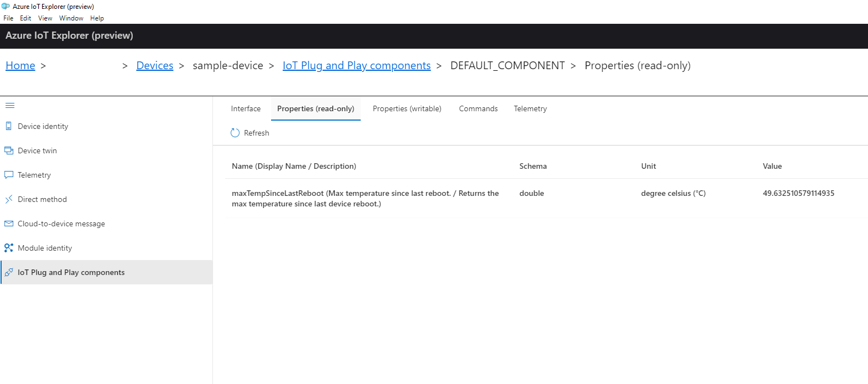
Task: Click the value 49.632510579114935
Action: 798,193
